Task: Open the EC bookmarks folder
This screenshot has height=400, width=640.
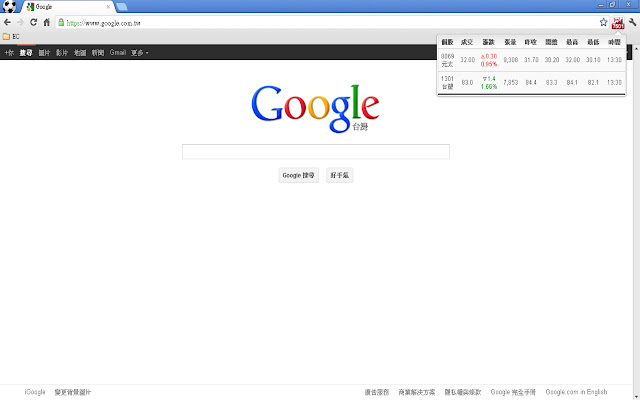Action: pyautogui.click(x=11, y=37)
